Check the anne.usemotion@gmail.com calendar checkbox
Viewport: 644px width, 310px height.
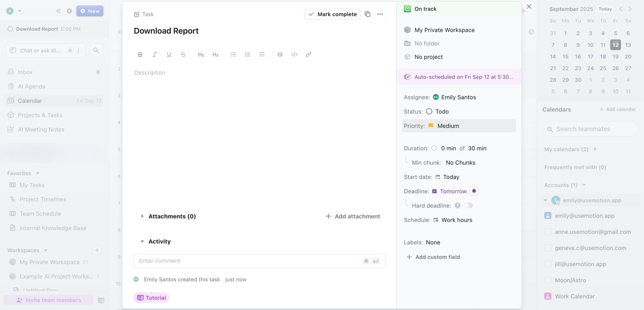[x=548, y=232]
